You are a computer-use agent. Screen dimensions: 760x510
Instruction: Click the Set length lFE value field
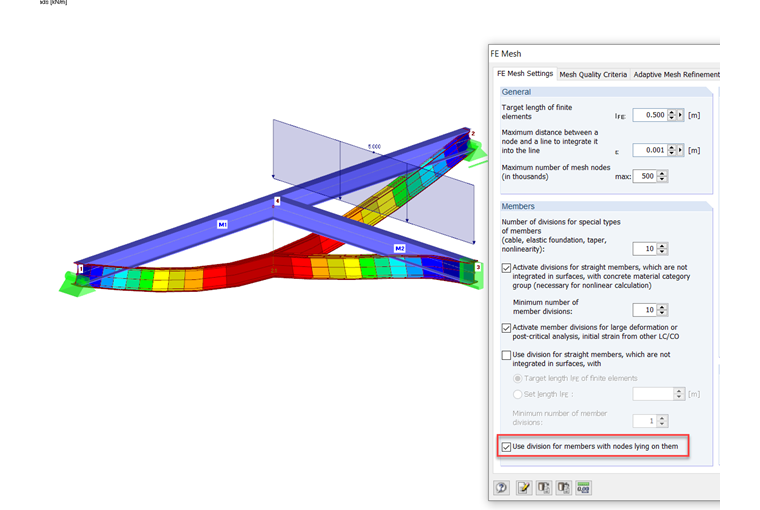653,394
